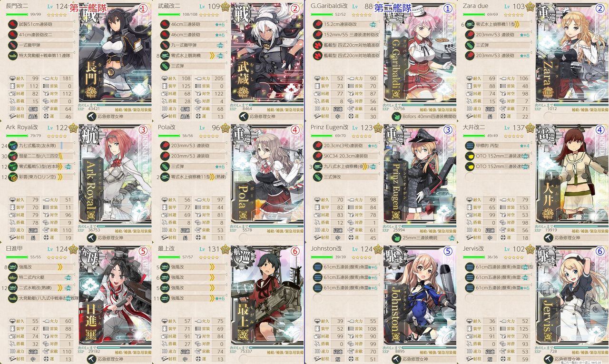Click the Zara due ship name text
This screenshot has width=609, height=364.
(x=476, y=6)
